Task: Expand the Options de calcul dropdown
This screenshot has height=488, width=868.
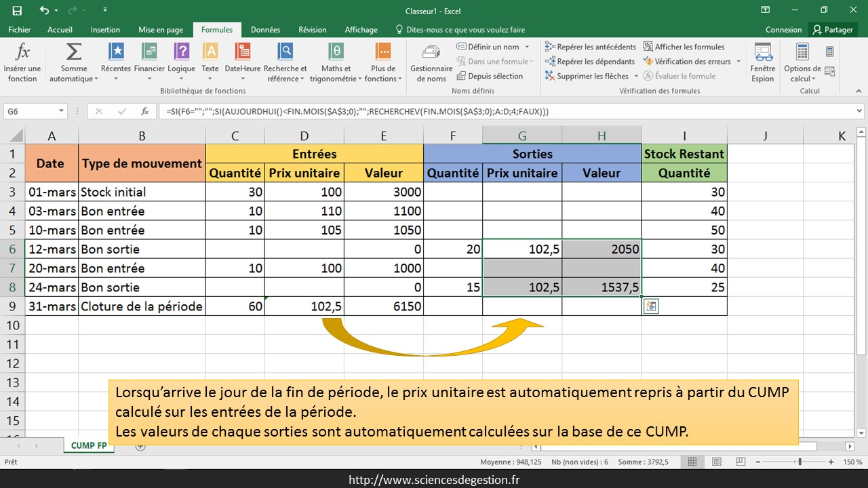Action: tap(814, 79)
